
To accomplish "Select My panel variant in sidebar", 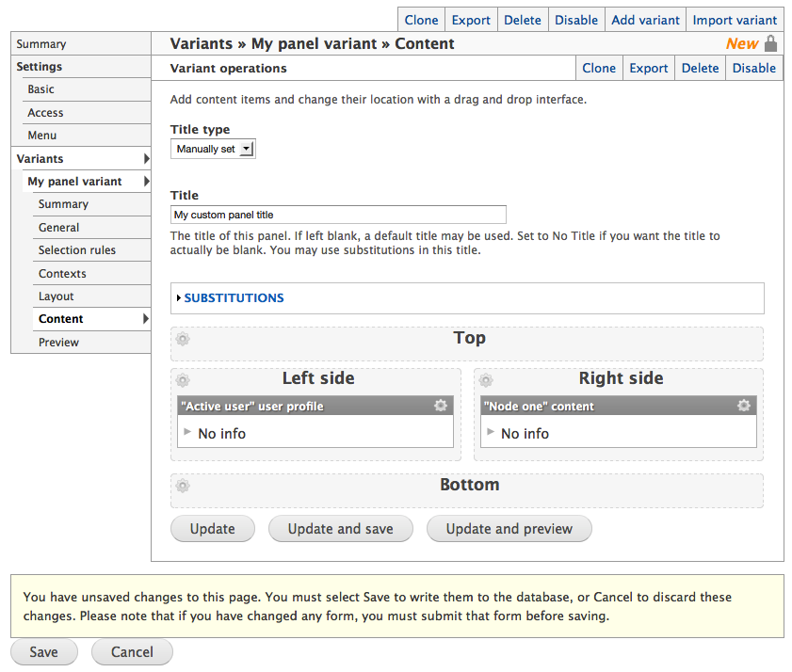I will click(x=87, y=182).
